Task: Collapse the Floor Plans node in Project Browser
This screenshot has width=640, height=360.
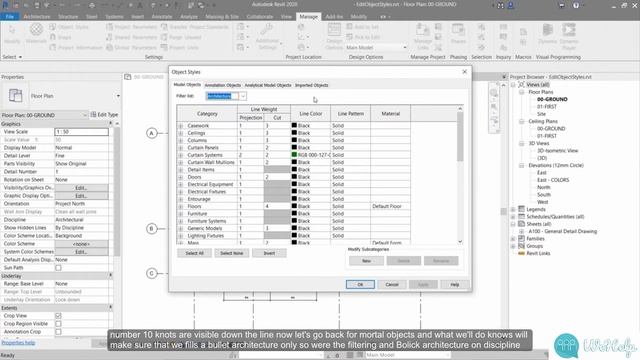Action: (522, 92)
